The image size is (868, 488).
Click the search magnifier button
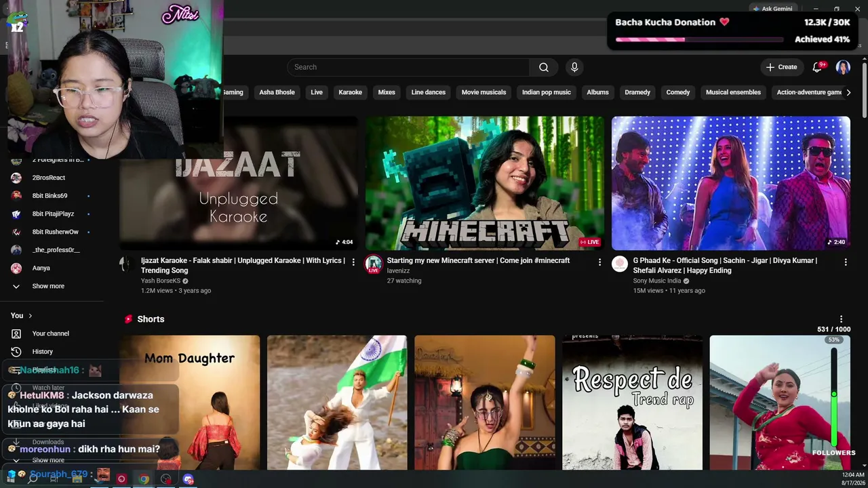(x=544, y=67)
